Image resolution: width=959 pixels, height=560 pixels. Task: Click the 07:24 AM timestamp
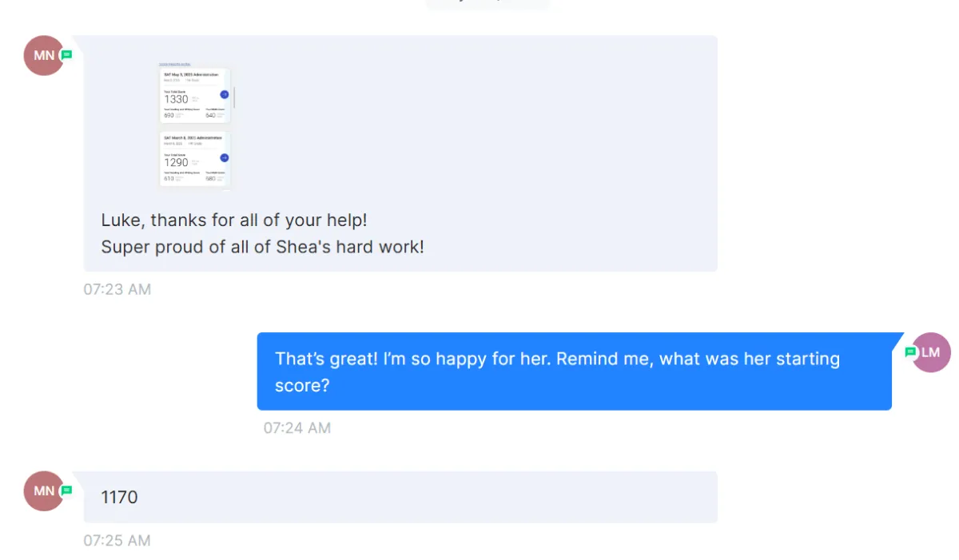click(x=296, y=428)
